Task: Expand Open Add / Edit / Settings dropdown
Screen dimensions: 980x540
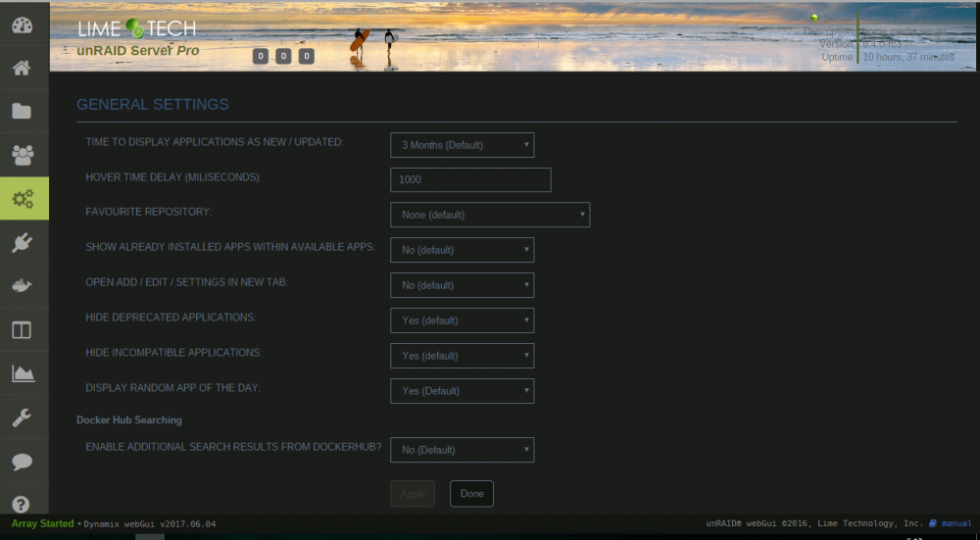Action: [462, 285]
